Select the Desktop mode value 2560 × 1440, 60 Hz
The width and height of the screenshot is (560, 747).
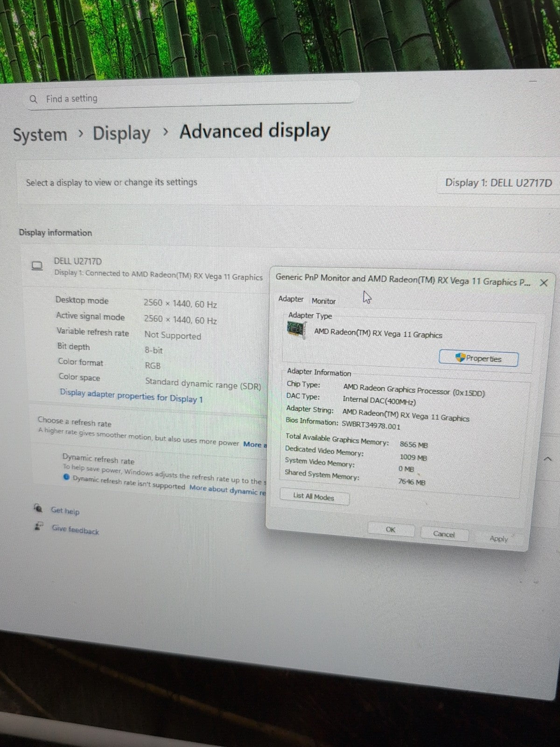(x=180, y=304)
